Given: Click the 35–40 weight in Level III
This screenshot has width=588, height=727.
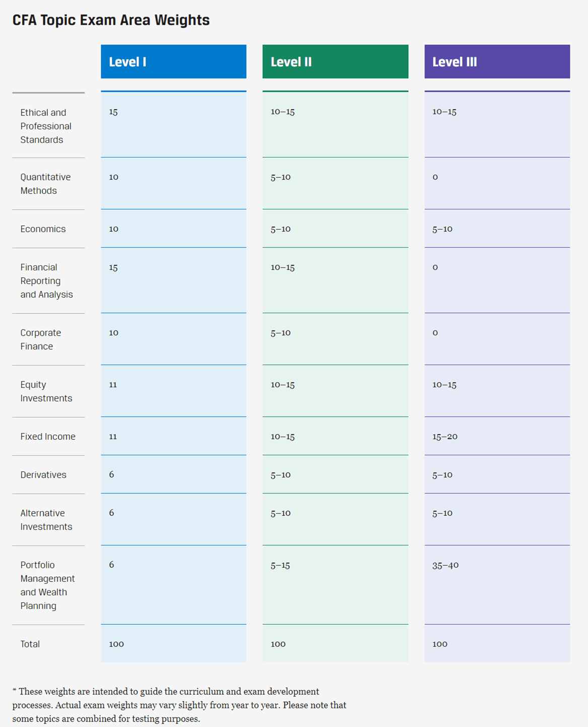Looking at the screenshot, I should tap(445, 565).
